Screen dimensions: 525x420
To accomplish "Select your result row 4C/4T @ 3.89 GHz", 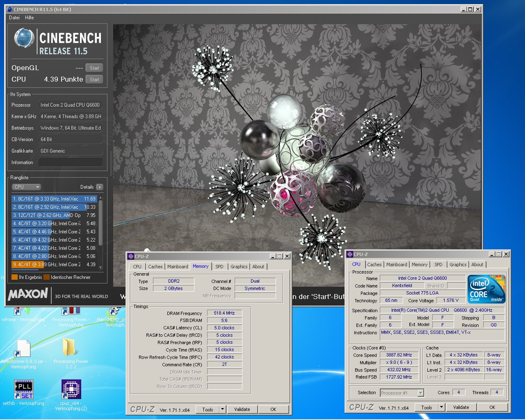I will click(x=54, y=265).
